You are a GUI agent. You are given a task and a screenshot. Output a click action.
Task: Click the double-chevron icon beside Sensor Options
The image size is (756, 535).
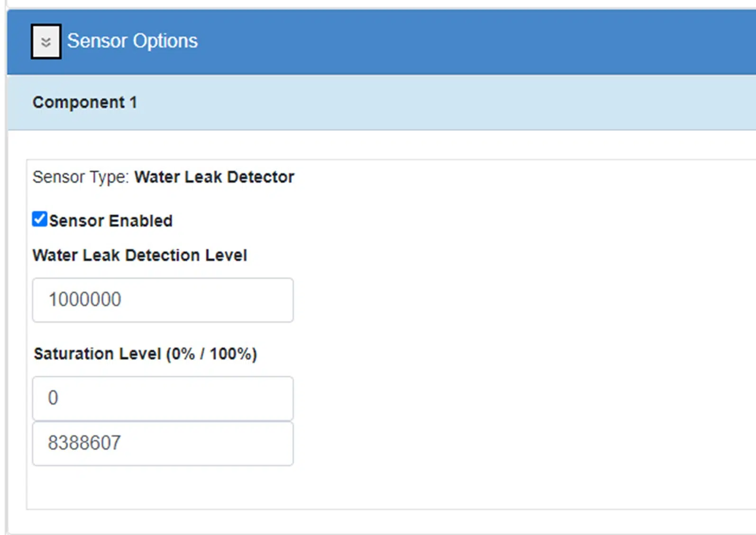(x=46, y=42)
